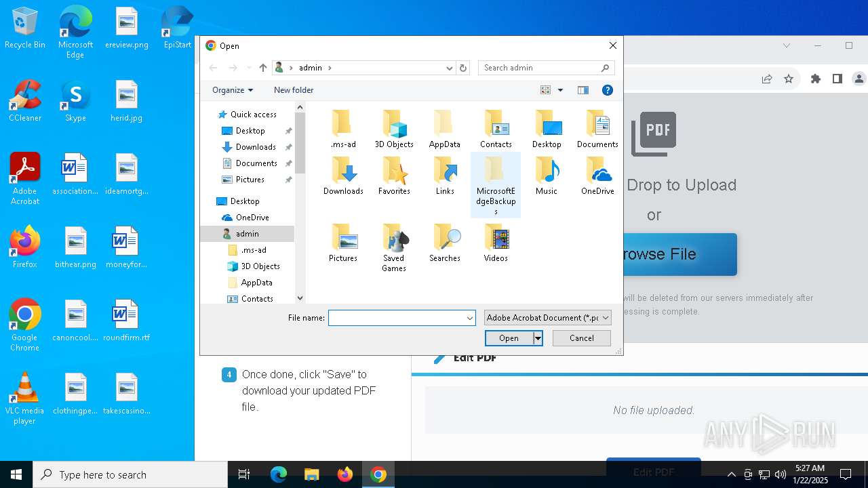Select admin node in navigation tree

247,234
